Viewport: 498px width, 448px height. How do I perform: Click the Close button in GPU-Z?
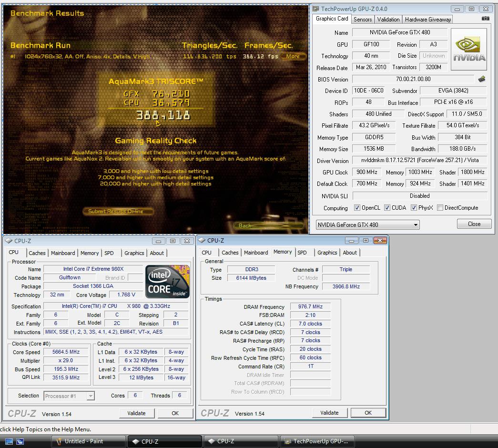click(474, 224)
